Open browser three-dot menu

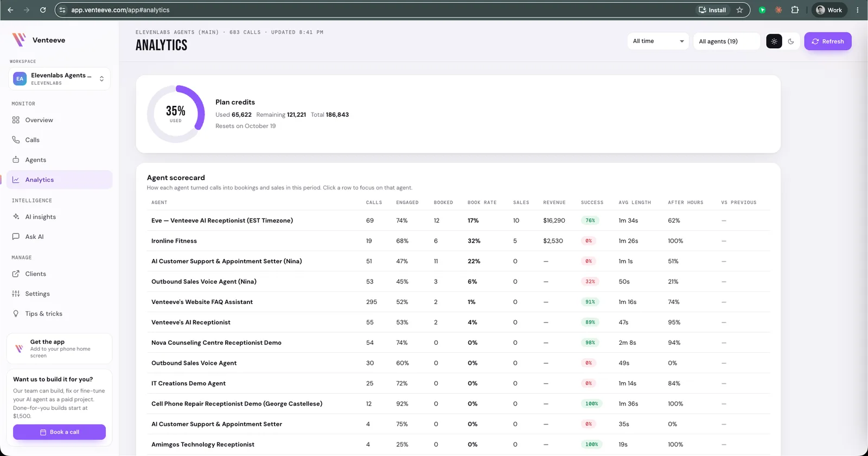point(858,10)
